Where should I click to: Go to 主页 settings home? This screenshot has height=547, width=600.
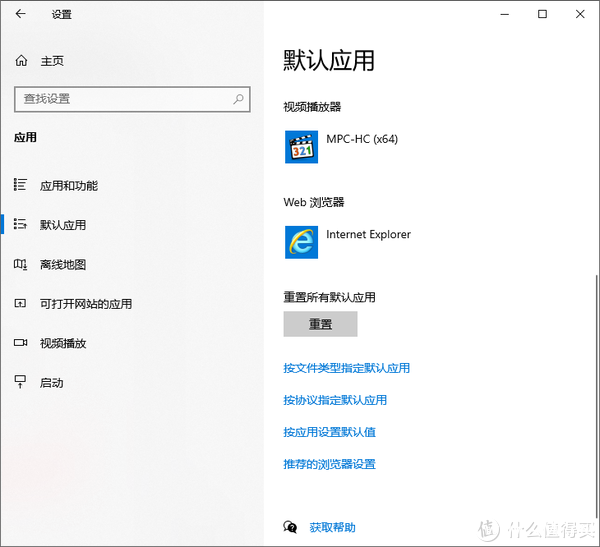(52, 61)
